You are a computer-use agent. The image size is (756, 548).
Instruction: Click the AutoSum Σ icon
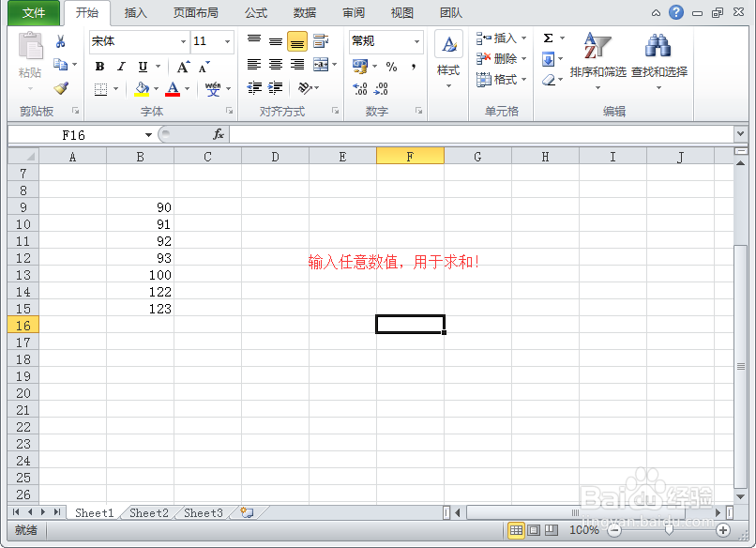[x=549, y=38]
